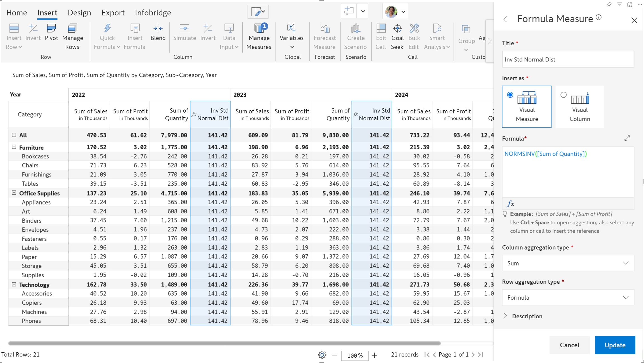Screen dimensions: 644x363
Task: Open the settings gear in the status bar
Action: pos(322,355)
